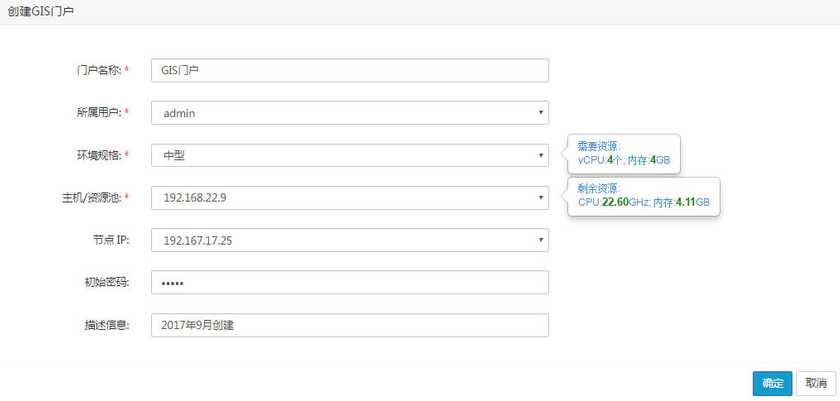Click the 内存 4.11GB remaining memory text
Viewport: 840px width, 401px height.
[x=681, y=202]
